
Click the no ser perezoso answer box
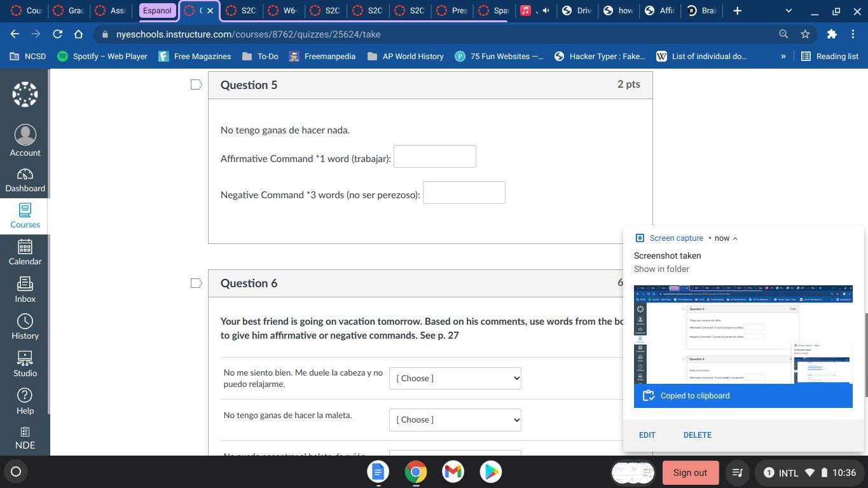(464, 193)
